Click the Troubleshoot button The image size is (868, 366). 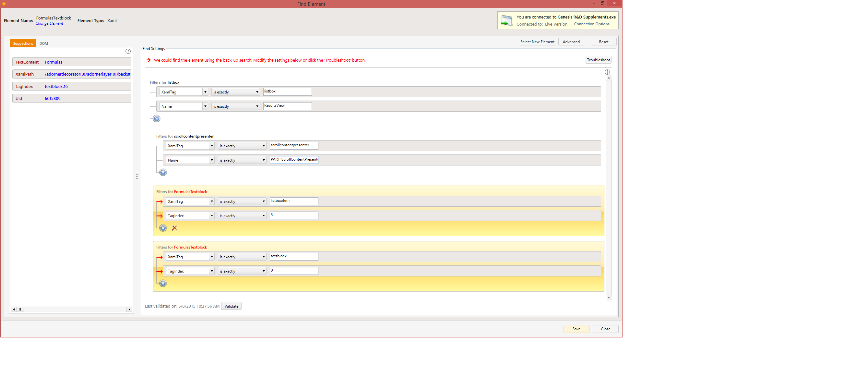point(598,60)
